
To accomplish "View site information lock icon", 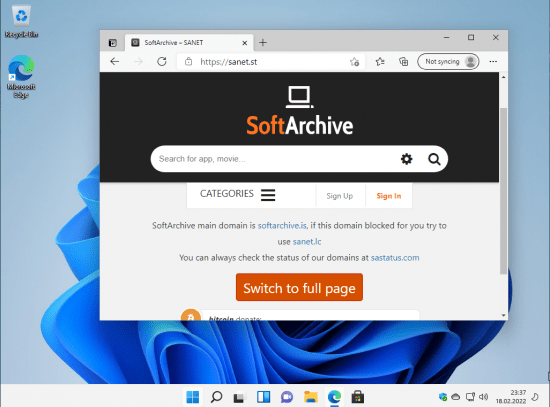I will click(189, 62).
